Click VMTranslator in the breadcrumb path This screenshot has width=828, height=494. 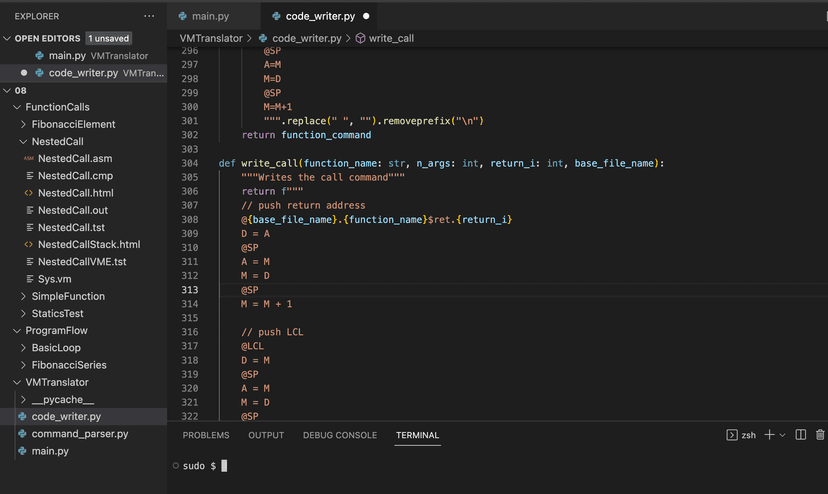point(211,38)
